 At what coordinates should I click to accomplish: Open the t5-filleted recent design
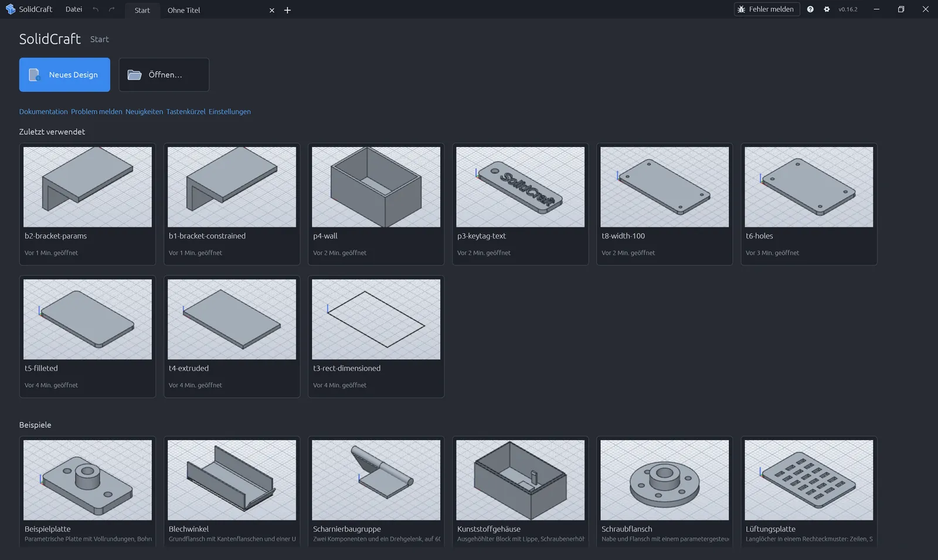(x=87, y=336)
